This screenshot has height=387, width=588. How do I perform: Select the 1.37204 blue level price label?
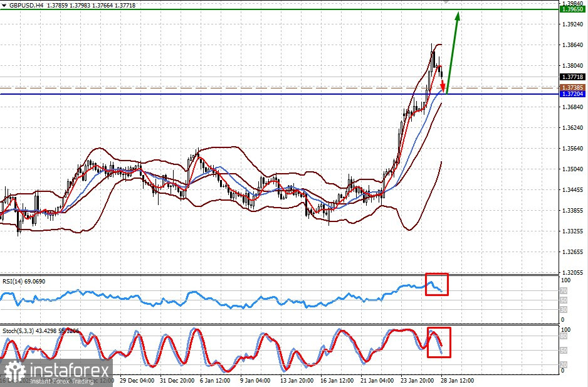coord(572,94)
